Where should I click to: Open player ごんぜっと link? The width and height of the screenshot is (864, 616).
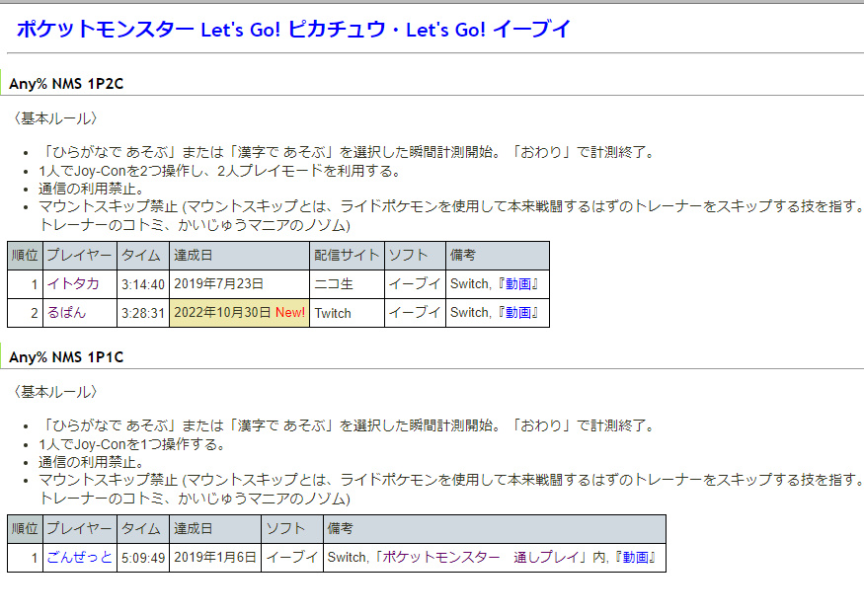coord(79,557)
